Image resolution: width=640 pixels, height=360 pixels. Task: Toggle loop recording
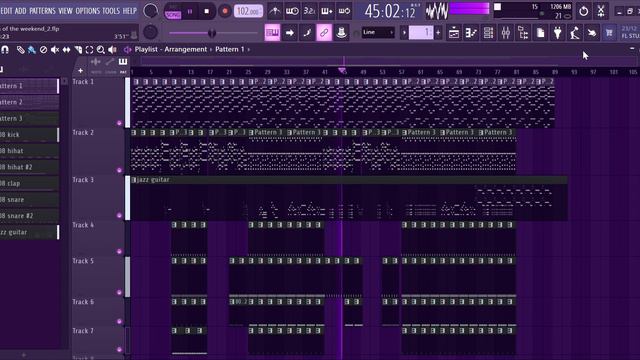(x=344, y=11)
